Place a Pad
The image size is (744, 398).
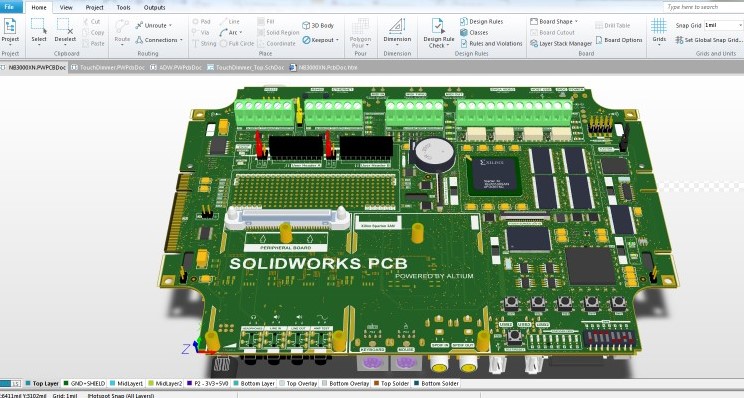pyautogui.click(x=201, y=21)
